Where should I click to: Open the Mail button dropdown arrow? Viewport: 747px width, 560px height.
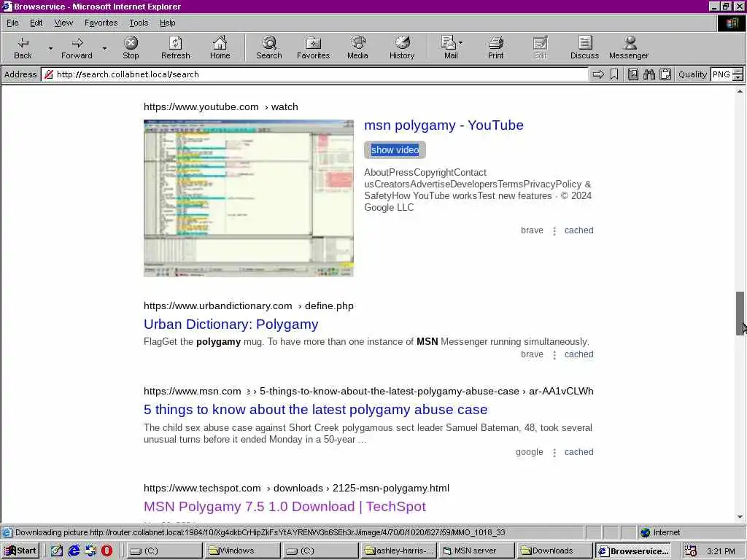click(461, 43)
